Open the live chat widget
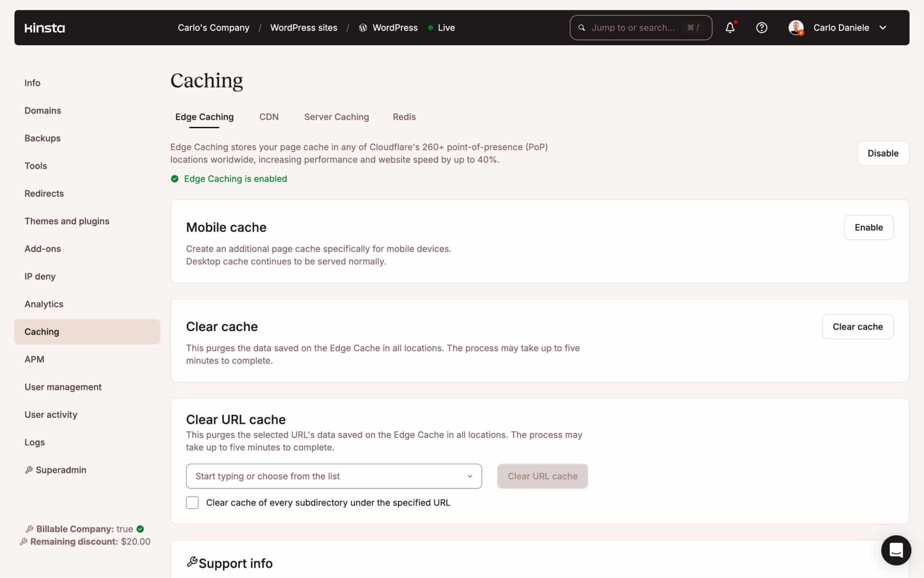The height and width of the screenshot is (578, 924). pos(896,550)
